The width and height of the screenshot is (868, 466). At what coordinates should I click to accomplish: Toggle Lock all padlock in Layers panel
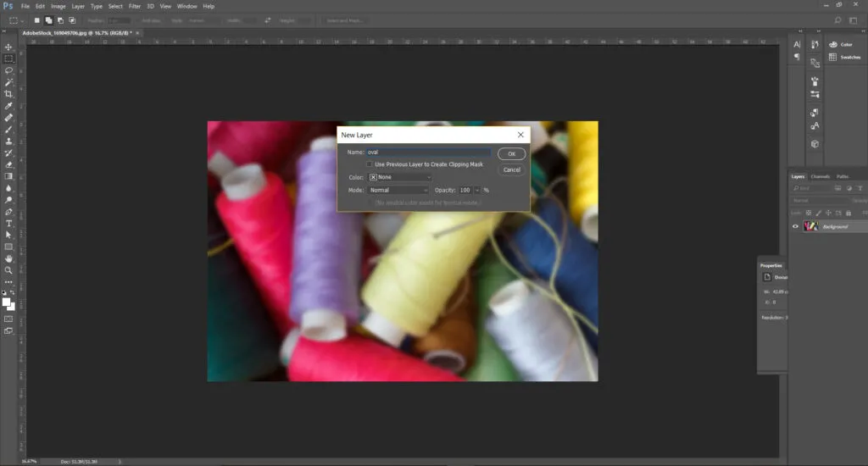849,213
